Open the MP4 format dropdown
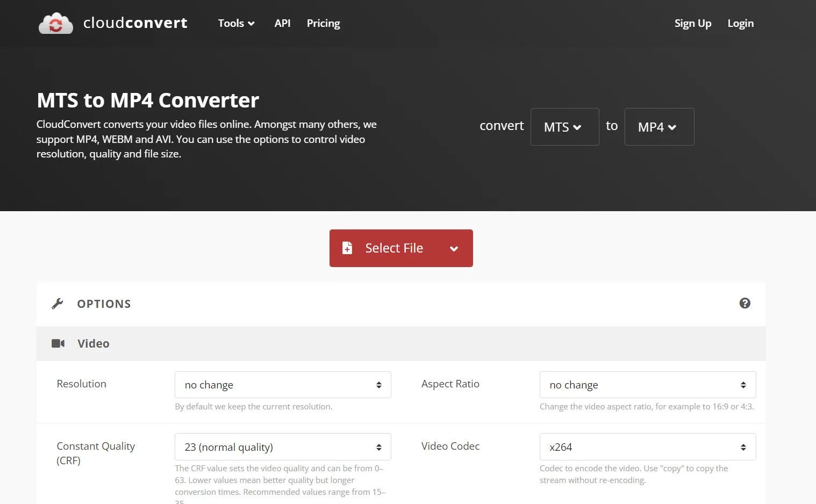The width and height of the screenshot is (816, 504). (x=658, y=127)
